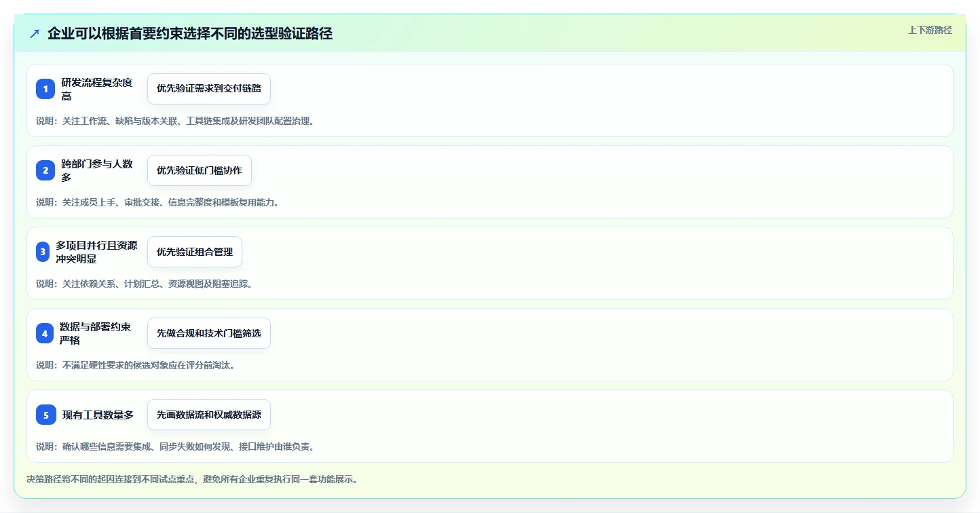Click the arrow icon beside the header title
Image resolution: width=980 pixels, height=513 pixels.
(35, 34)
